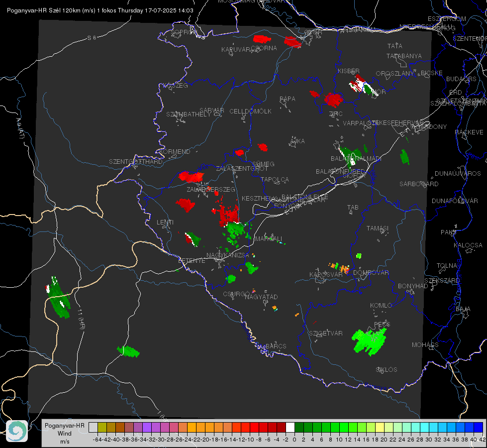Click the DUNAÚJVÁROS label

click(x=458, y=174)
